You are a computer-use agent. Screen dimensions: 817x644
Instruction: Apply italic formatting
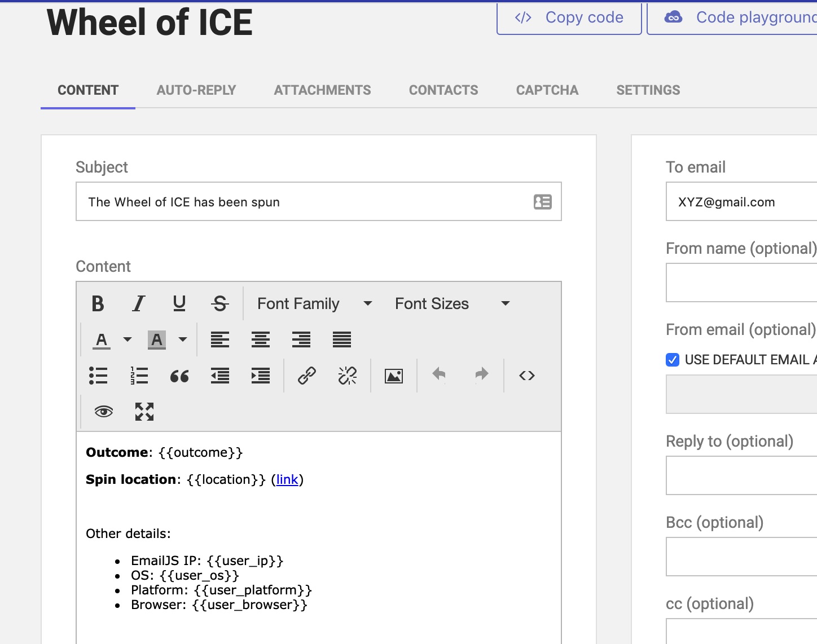click(138, 303)
